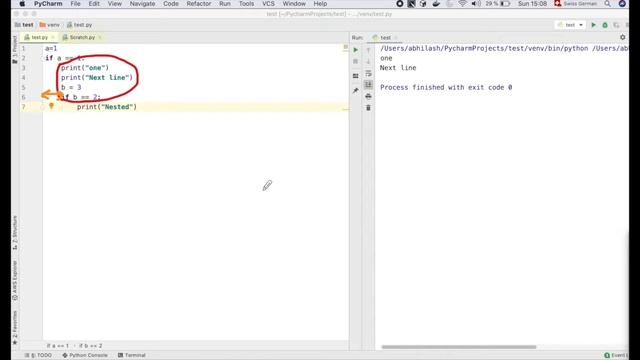Select the 'test' tab in the Run panel

click(385, 38)
